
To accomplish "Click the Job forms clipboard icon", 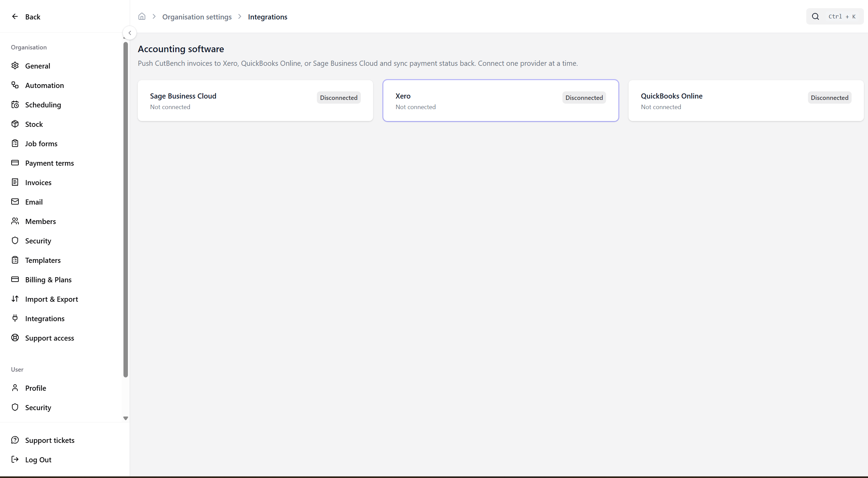I will [15, 143].
